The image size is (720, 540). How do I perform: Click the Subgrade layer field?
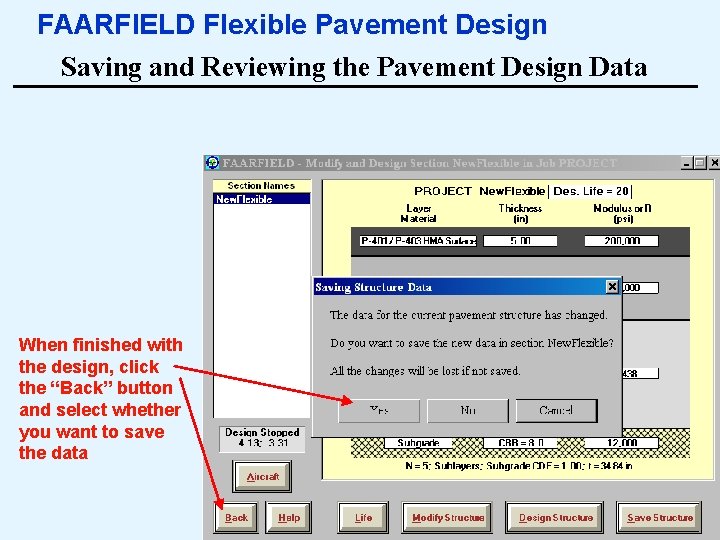pyautogui.click(x=418, y=443)
